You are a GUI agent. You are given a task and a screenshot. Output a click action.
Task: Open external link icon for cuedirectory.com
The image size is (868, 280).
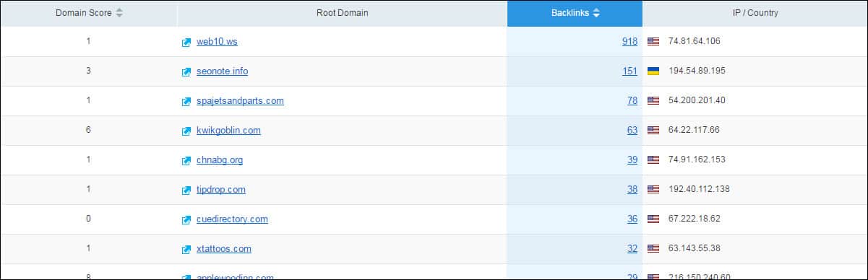(186, 219)
